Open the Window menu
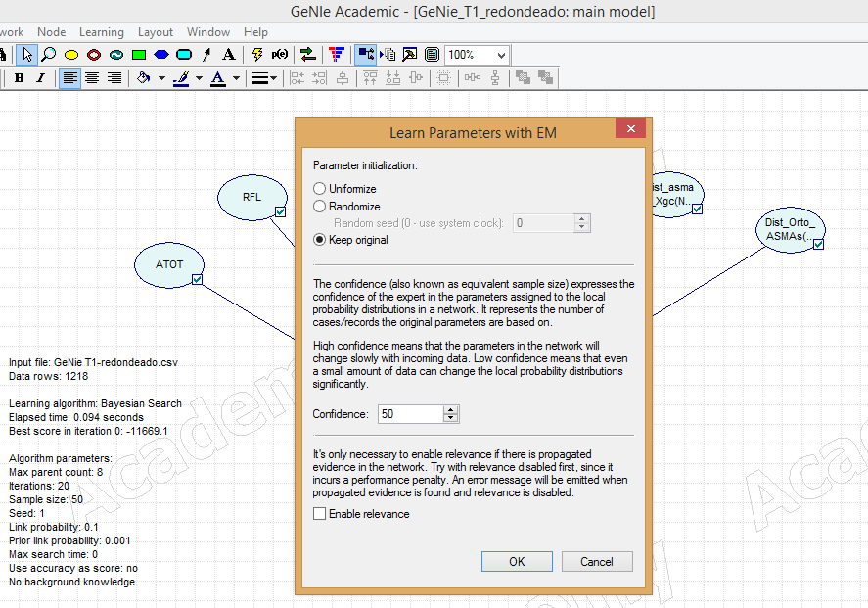 [x=208, y=32]
